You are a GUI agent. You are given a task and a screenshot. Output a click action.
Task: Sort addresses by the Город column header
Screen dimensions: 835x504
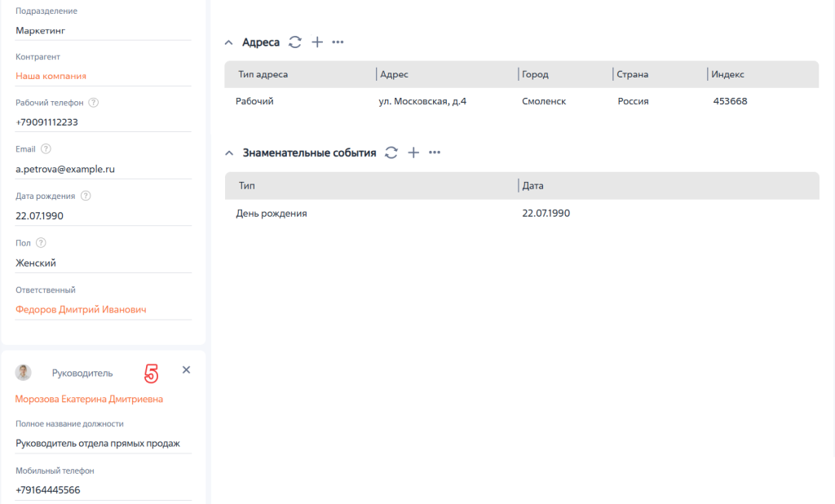[535, 74]
